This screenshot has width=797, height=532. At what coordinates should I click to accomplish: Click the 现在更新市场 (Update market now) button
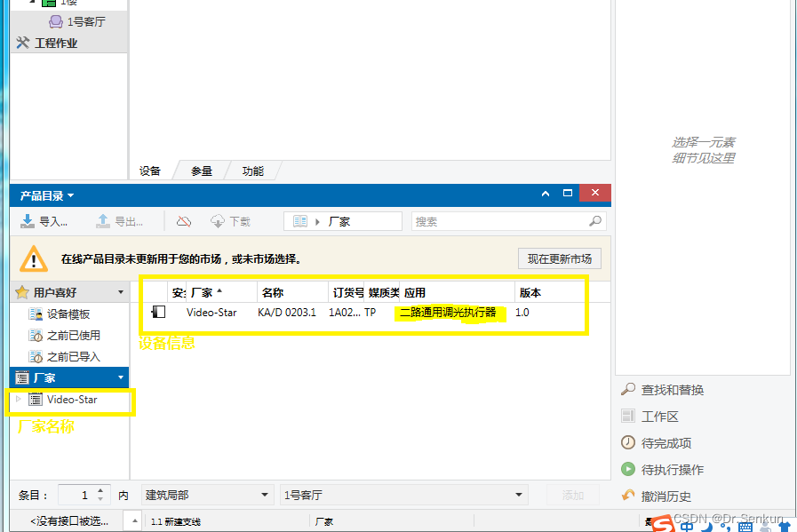(x=560, y=259)
